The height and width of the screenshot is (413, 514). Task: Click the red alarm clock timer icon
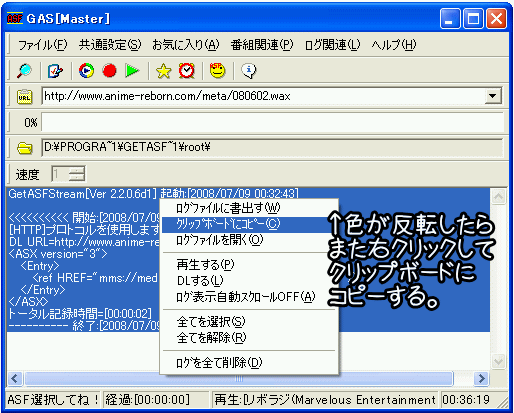coord(187,70)
